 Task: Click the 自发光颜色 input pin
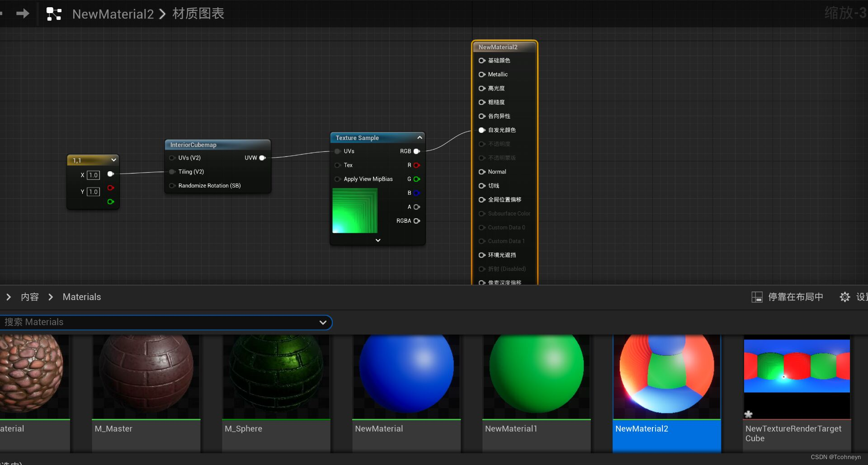coord(482,130)
